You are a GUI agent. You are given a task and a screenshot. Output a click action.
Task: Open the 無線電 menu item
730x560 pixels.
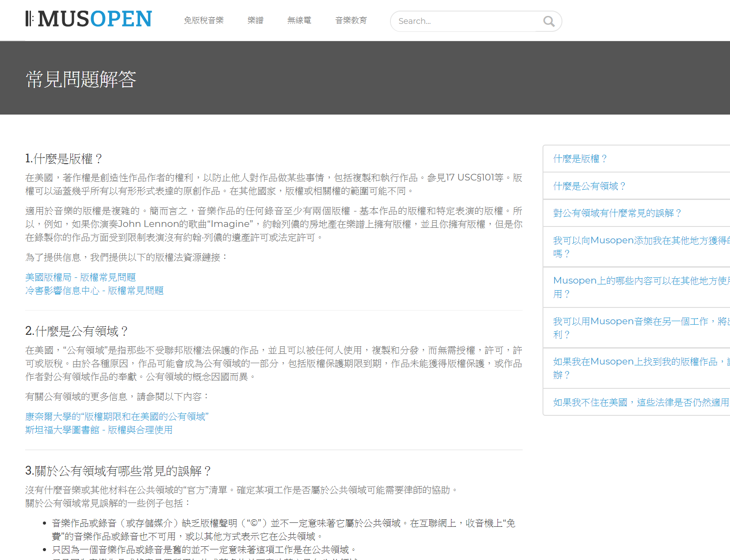pyautogui.click(x=299, y=20)
